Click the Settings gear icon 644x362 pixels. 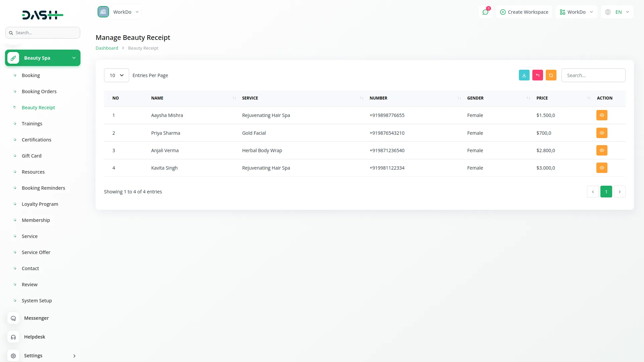click(x=13, y=356)
